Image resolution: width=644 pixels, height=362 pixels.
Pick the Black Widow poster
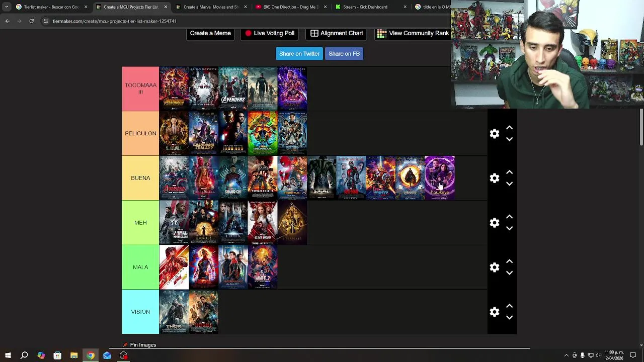[x=263, y=222]
